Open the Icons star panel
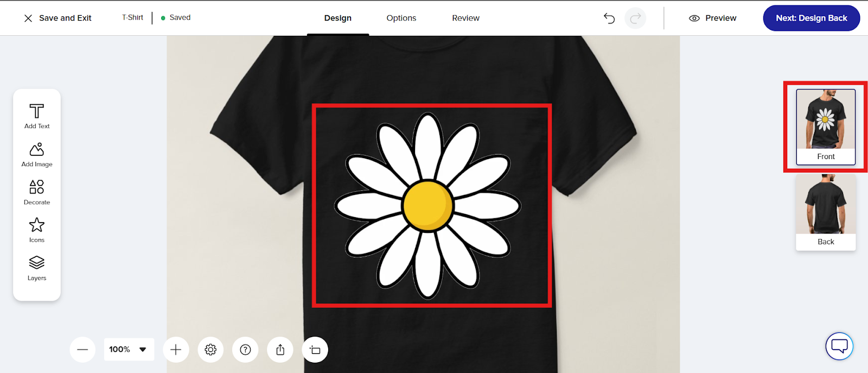This screenshot has height=373, width=868. coord(37,230)
